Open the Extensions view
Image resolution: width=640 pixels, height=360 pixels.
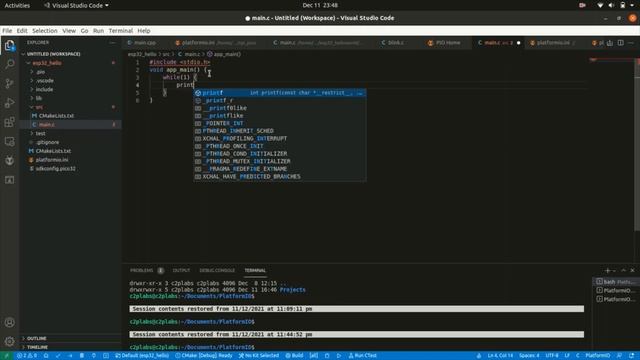9,122
